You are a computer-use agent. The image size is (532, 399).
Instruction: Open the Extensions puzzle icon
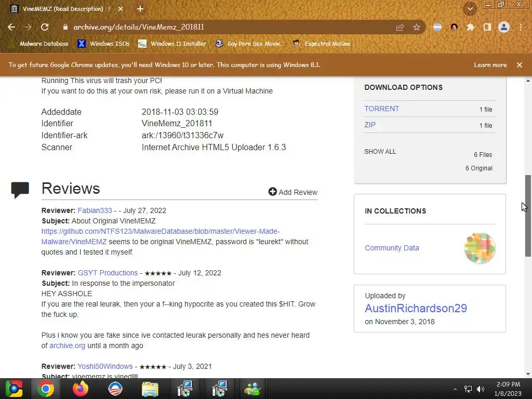coord(470,27)
